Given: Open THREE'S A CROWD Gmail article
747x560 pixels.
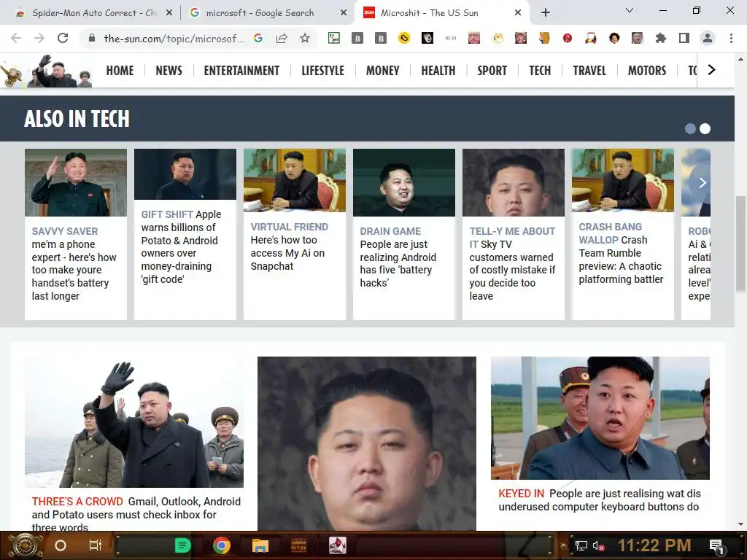Looking at the screenshot, I should (x=136, y=514).
